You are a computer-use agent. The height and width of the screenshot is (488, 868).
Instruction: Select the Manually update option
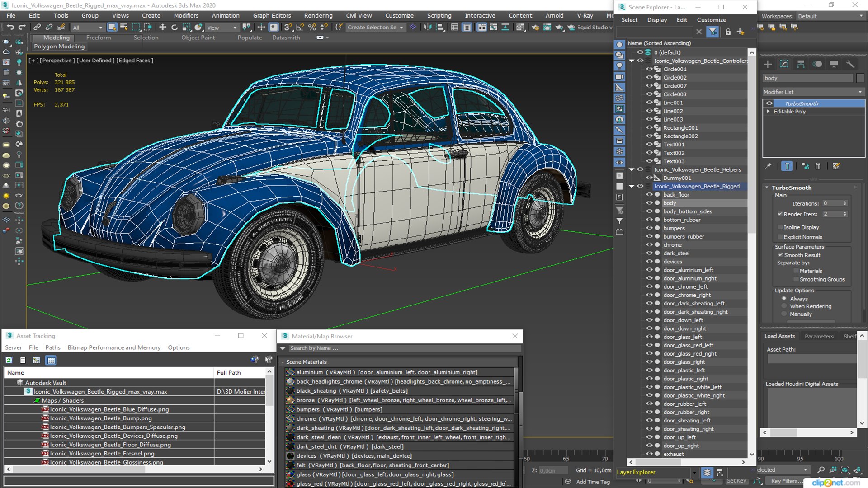coord(784,314)
